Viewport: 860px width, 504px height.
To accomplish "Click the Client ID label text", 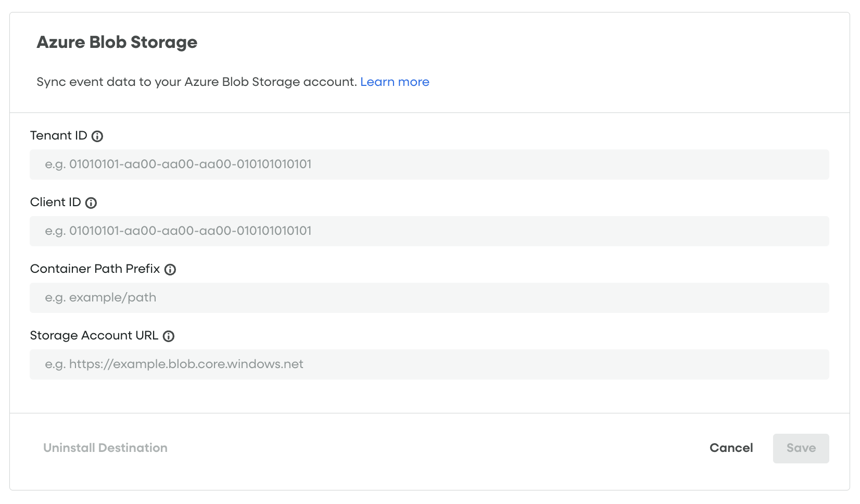I will [x=55, y=202].
